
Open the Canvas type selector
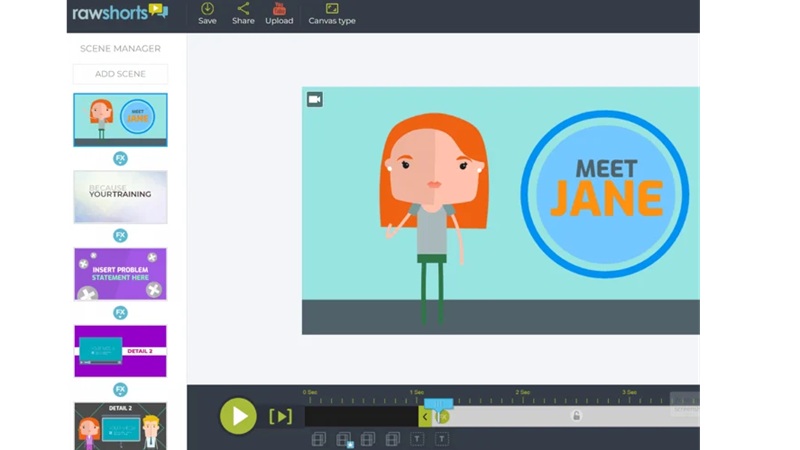click(331, 13)
